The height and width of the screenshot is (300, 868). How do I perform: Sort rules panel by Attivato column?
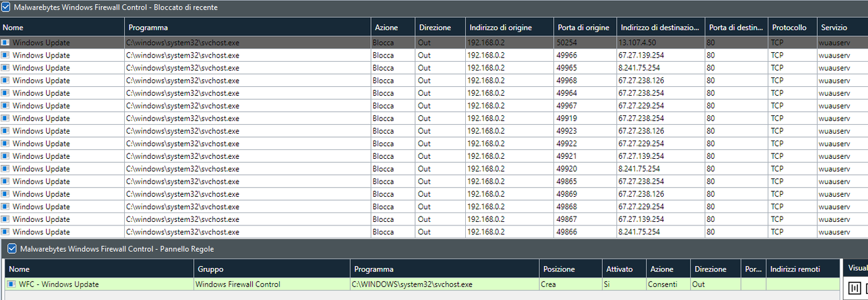click(624, 269)
